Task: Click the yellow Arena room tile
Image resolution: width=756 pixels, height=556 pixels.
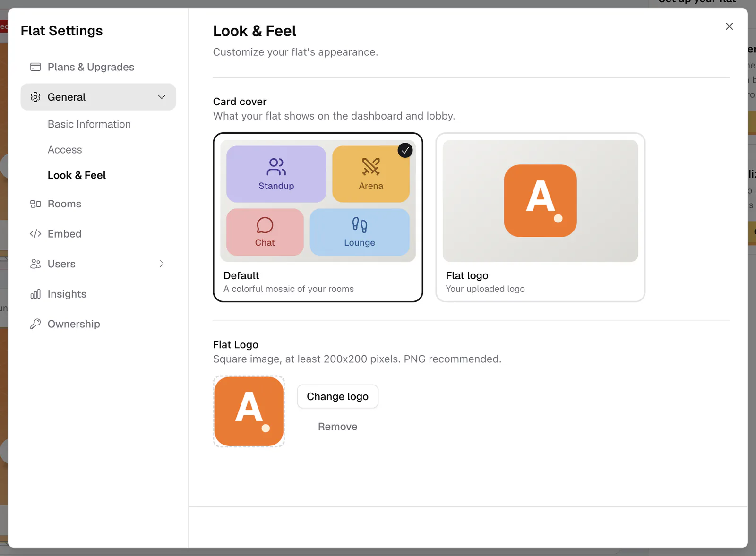Action: click(371, 174)
